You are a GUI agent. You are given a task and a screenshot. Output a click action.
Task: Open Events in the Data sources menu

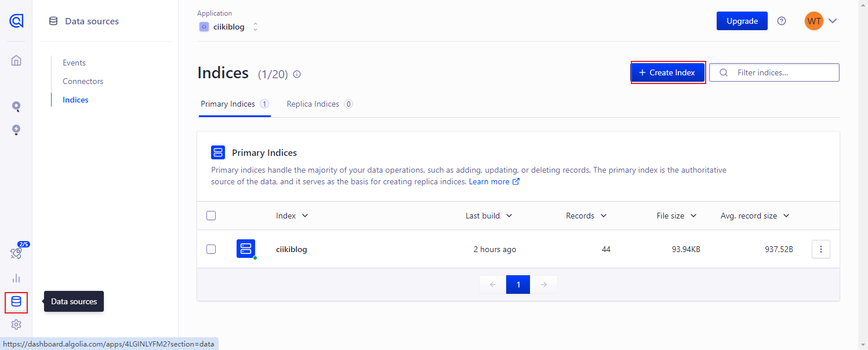click(x=74, y=63)
